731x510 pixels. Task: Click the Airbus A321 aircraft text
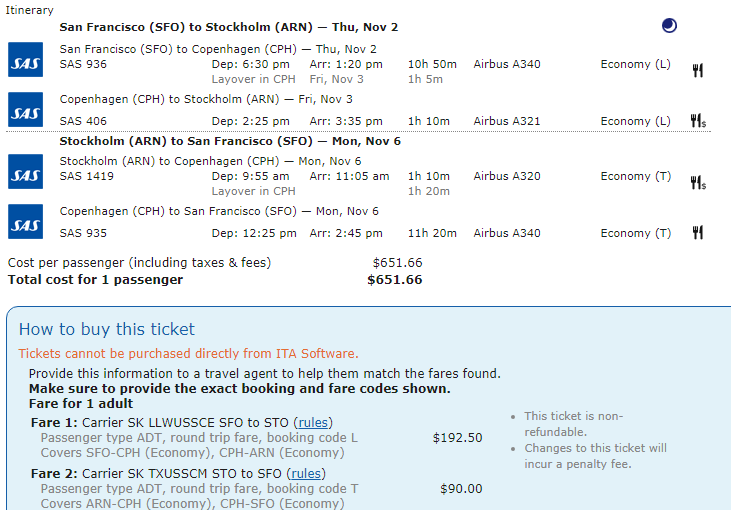(507, 121)
